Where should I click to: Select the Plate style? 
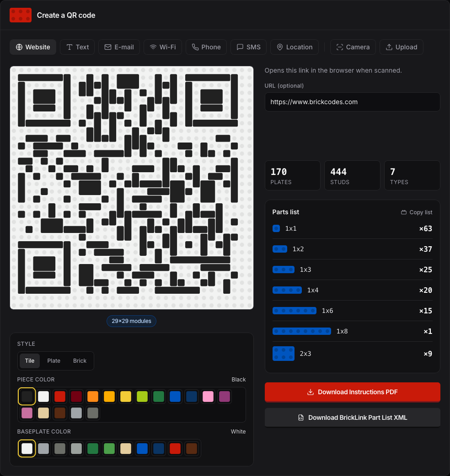coord(54,360)
